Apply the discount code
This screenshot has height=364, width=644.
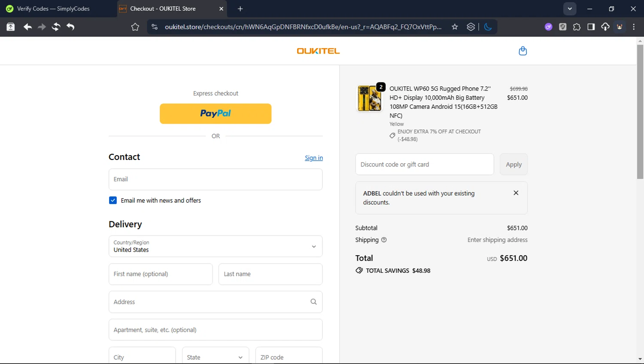(x=513, y=164)
